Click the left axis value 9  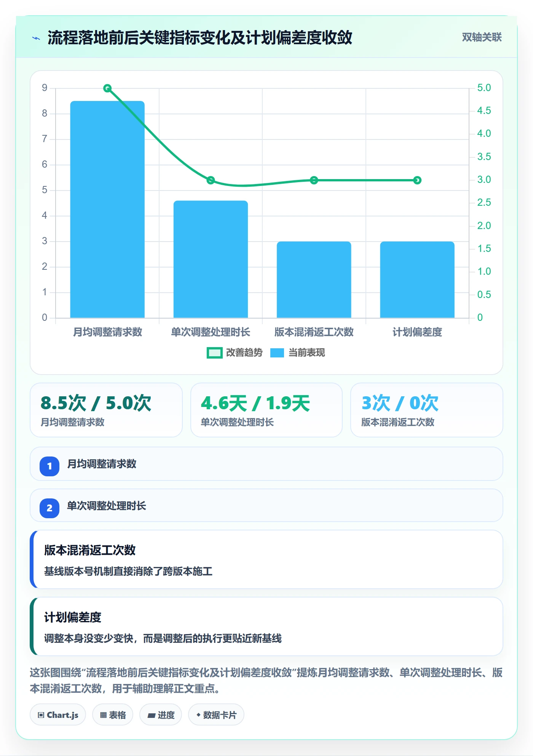(45, 88)
